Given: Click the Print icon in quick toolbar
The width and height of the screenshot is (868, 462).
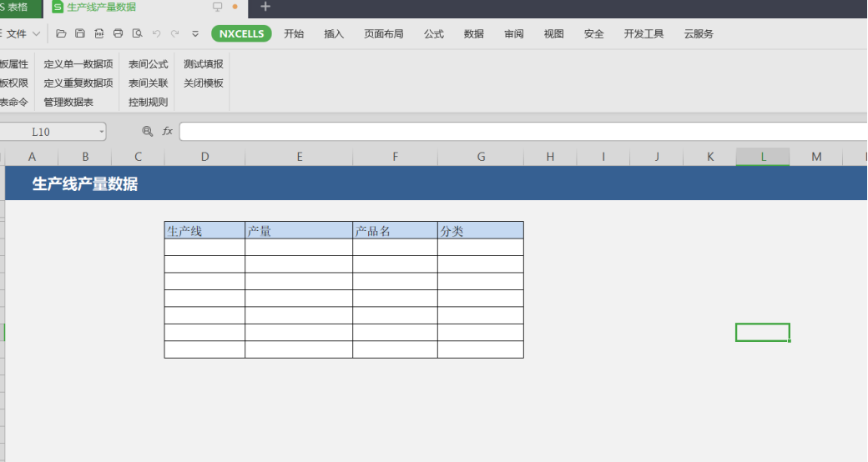Looking at the screenshot, I should (119, 34).
